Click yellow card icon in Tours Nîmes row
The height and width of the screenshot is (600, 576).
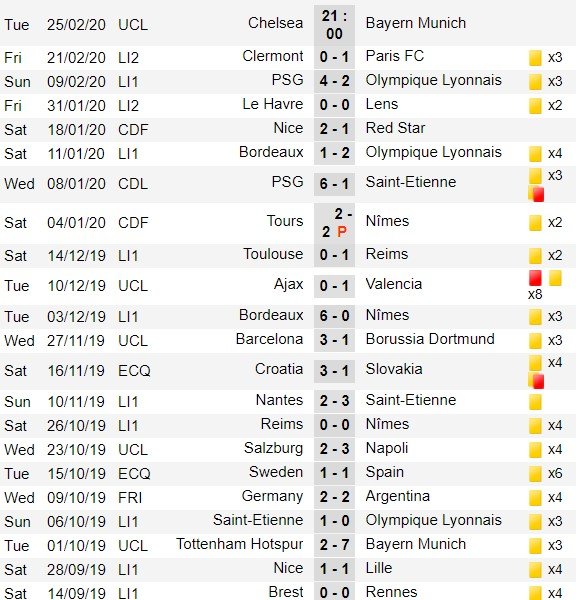click(x=535, y=223)
